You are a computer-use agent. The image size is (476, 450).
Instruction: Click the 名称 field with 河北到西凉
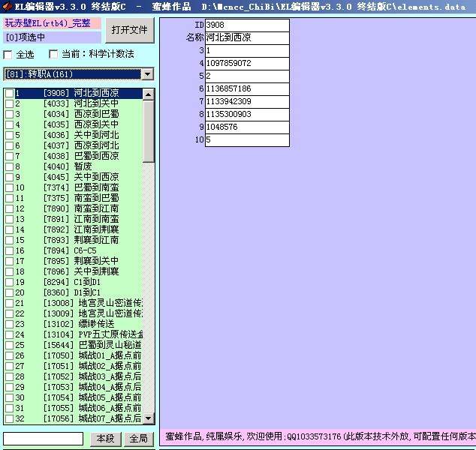(x=247, y=37)
